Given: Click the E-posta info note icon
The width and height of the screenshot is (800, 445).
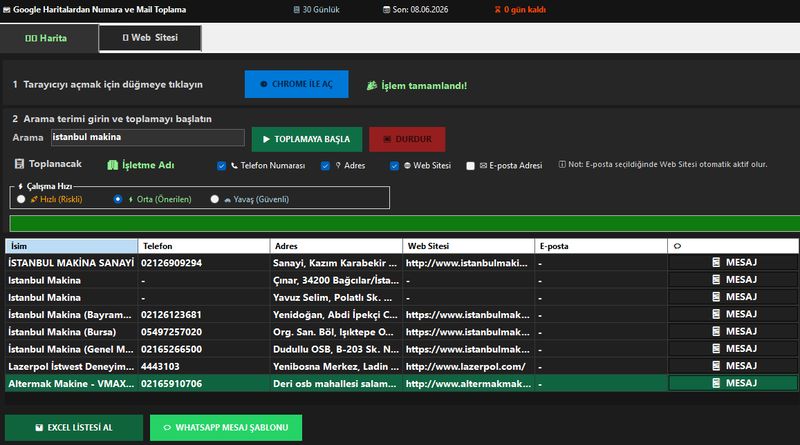Looking at the screenshot, I should click(562, 164).
